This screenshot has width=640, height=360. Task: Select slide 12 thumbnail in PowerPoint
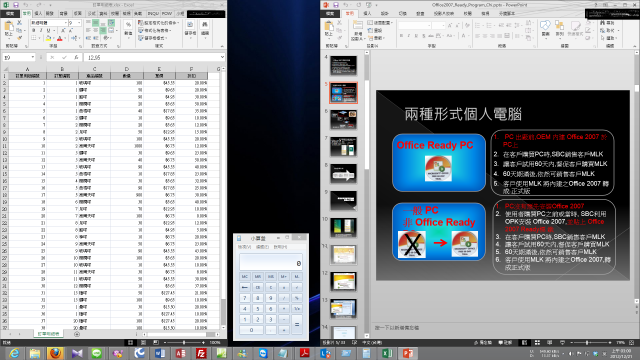(x=343, y=281)
